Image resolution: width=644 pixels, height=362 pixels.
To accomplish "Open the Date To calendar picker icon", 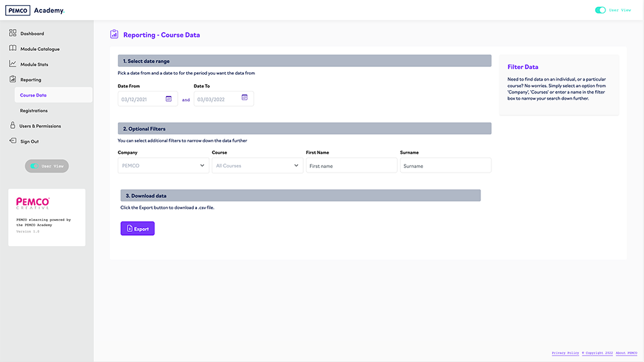I will pyautogui.click(x=245, y=98).
